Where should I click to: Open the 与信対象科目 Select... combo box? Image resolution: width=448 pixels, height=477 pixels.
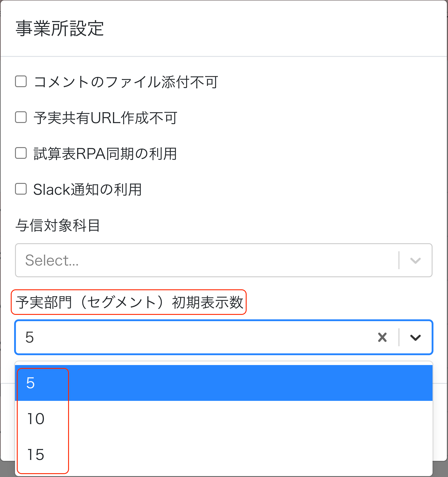click(224, 260)
